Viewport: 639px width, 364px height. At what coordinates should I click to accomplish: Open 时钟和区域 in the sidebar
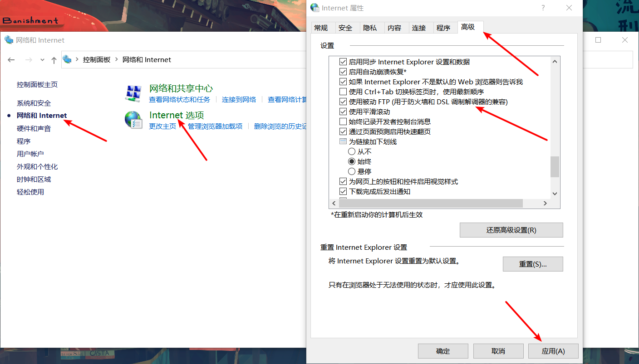pyautogui.click(x=34, y=179)
